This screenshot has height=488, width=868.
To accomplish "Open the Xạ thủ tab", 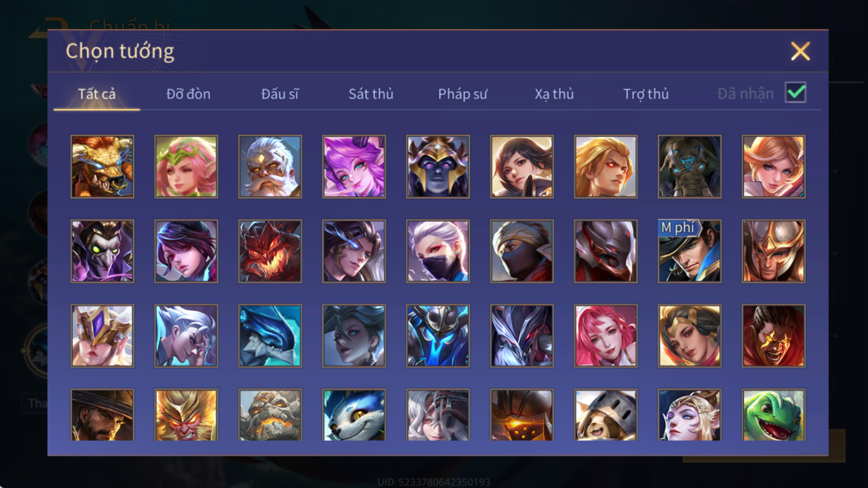I will coord(554,94).
